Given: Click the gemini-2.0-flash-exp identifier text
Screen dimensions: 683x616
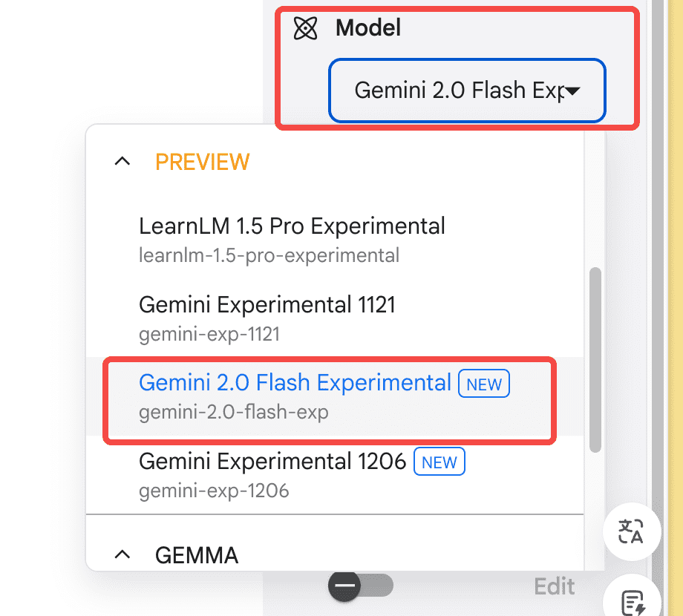Looking at the screenshot, I should click(x=233, y=412).
